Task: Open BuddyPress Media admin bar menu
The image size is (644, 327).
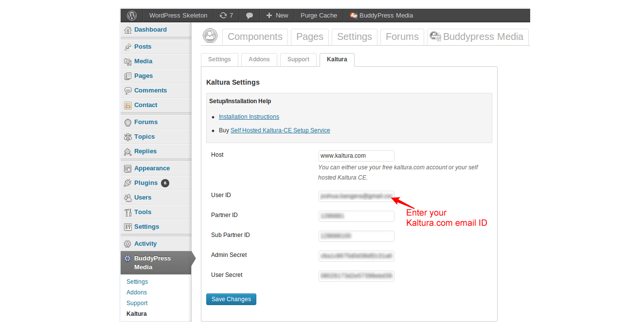Action: (x=381, y=16)
